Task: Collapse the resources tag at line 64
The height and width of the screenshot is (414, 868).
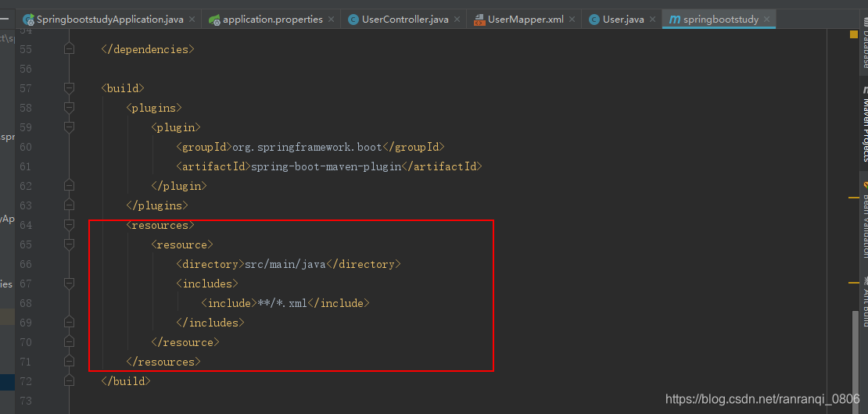Action: tap(69, 225)
